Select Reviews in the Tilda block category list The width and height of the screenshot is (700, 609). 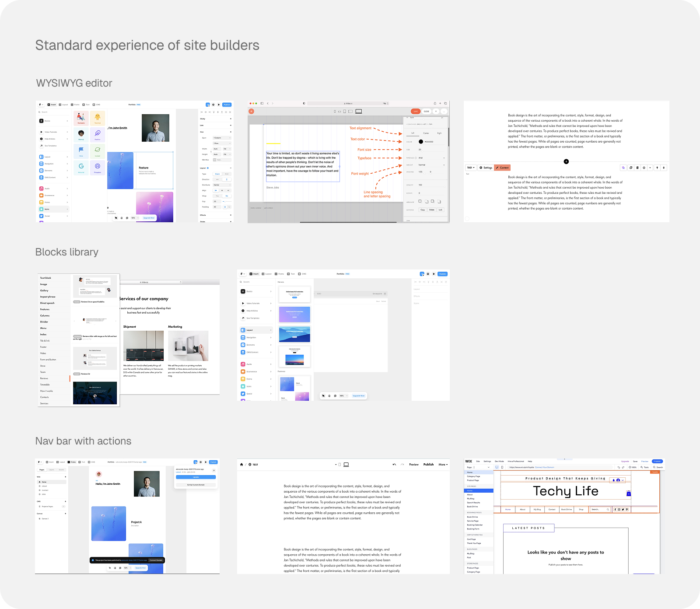tap(54, 378)
